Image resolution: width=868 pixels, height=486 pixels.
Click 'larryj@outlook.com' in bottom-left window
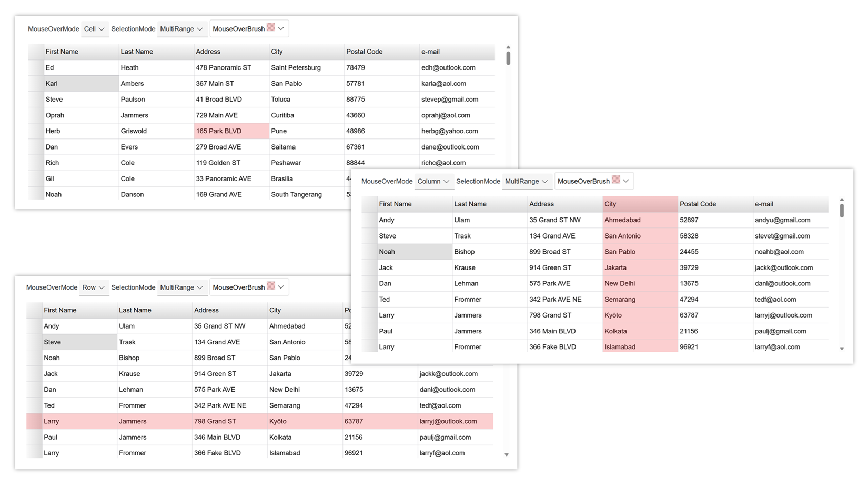[455, 421]
